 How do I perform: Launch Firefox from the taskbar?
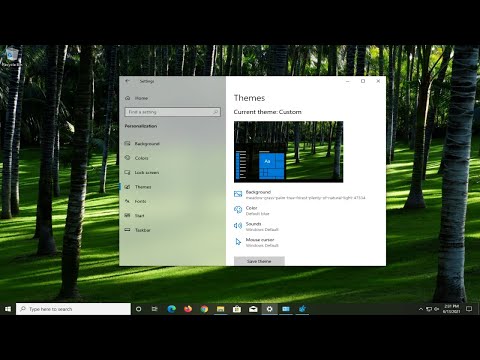click(x=188, y=309)
